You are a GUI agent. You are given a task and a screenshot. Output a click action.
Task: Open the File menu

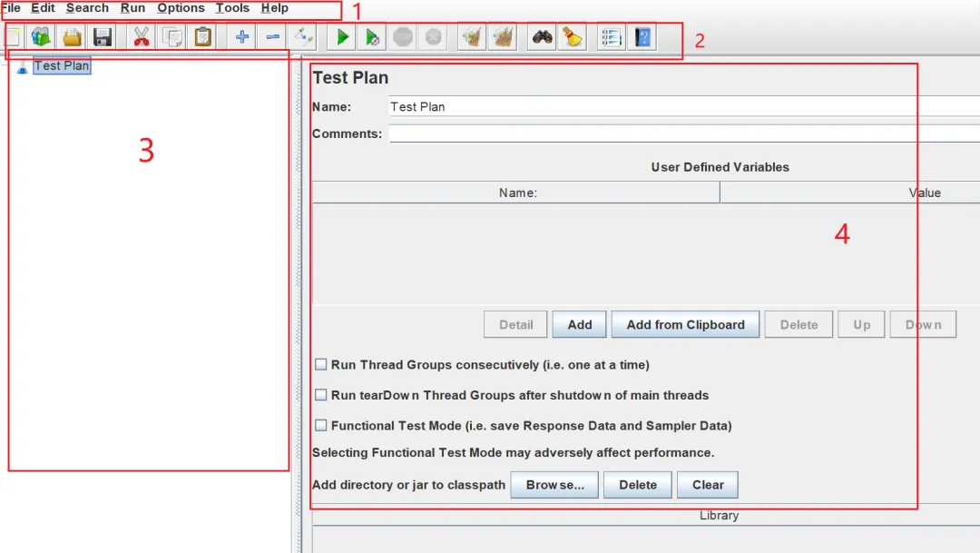(x=11, y=7)
